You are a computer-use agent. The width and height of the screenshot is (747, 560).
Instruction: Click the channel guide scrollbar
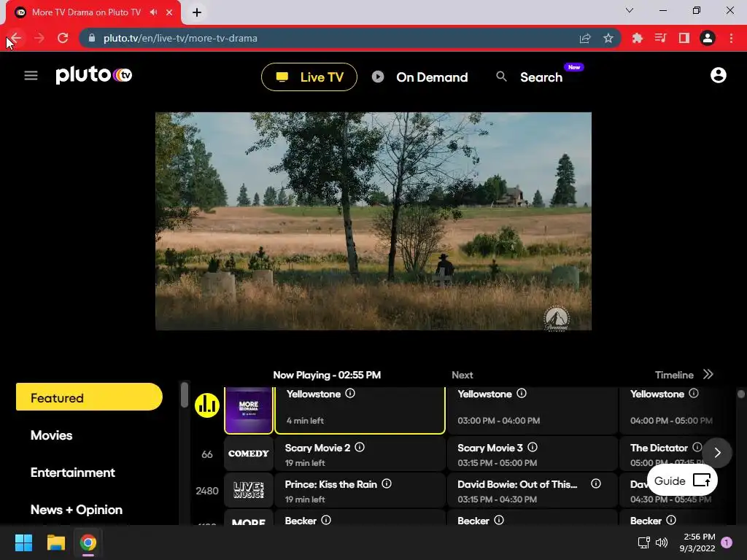tap(741, 394)
